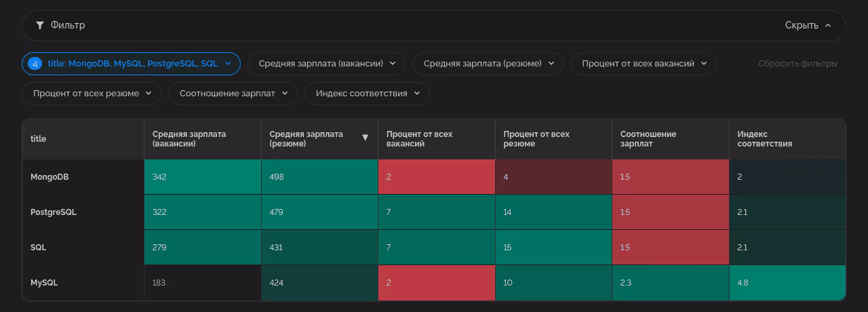This screenshot has width=868, height=312.
Task: Click the funnel filter icon
Action: tap(40, 25)
